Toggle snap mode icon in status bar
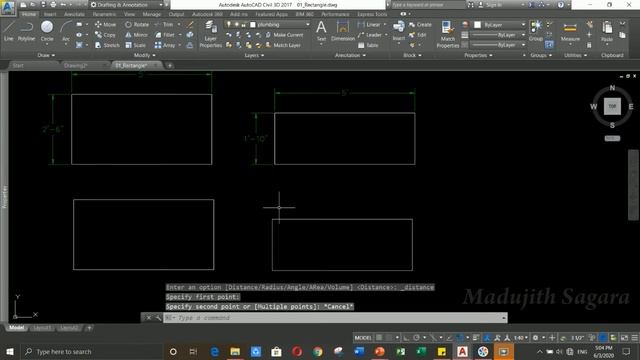640x360 pixels. pos(389,338)
